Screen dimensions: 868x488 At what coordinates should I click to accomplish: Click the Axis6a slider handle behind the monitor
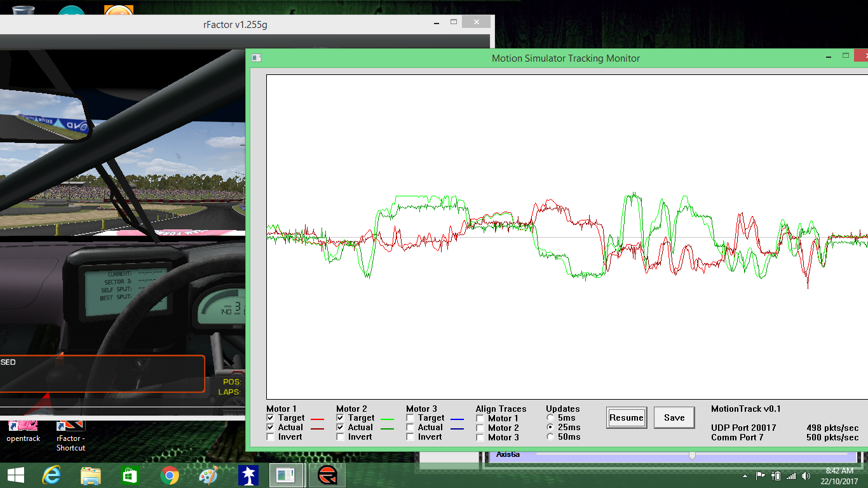(x=692, y=455)
